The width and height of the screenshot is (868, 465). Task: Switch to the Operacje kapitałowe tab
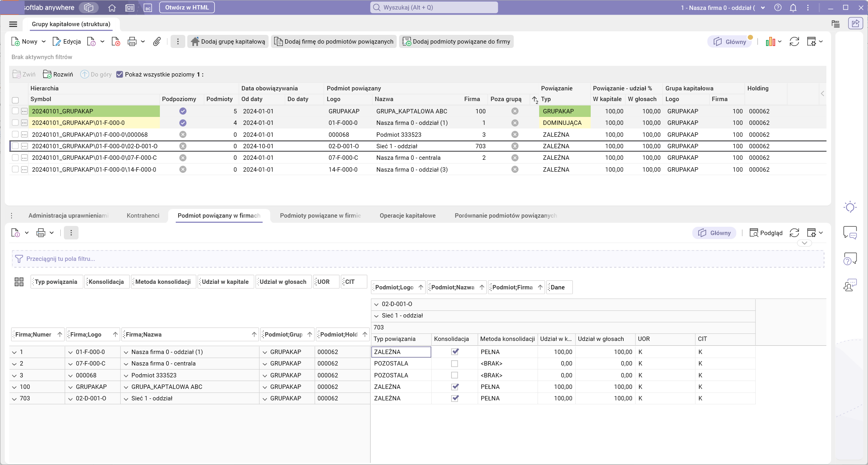click(x=407, y=216)
